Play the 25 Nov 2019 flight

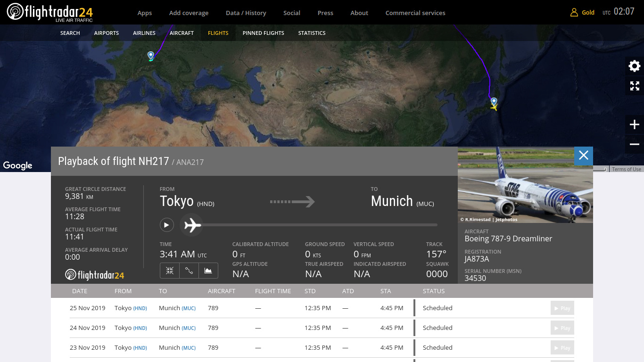pos(562,308)
